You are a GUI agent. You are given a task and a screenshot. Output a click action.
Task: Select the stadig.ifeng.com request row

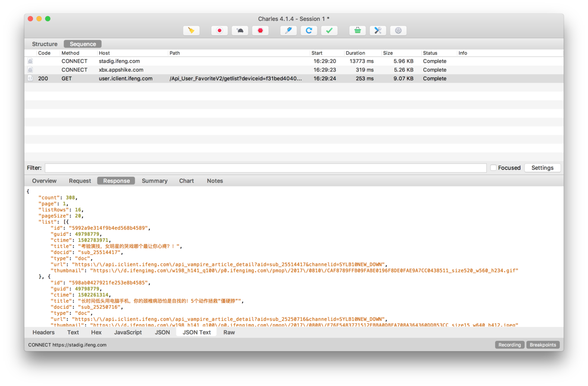(294, 61)
